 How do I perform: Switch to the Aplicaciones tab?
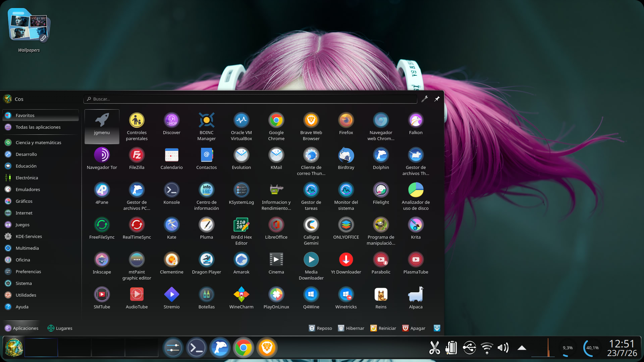[22, 328]
